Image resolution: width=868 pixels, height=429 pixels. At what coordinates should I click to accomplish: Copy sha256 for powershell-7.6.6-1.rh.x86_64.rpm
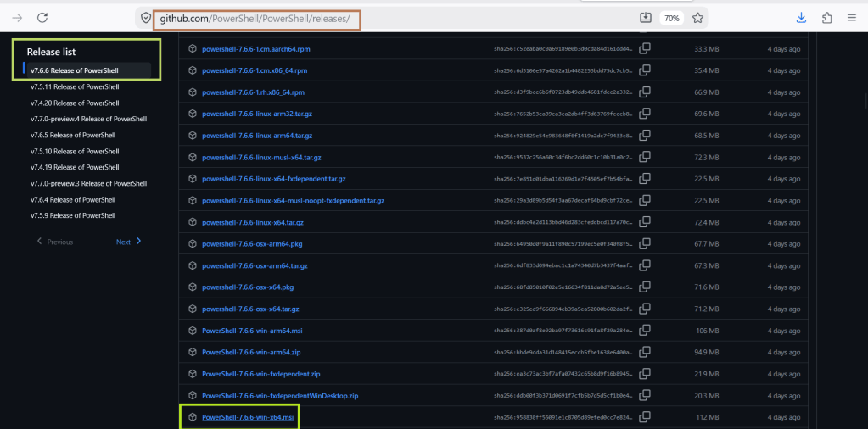[x=644, y=92]
